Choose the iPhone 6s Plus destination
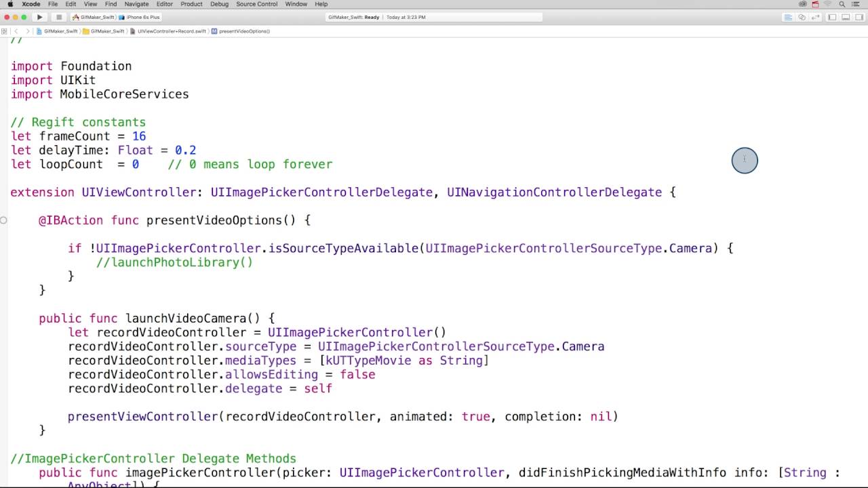The width and height of the screenshot is (868, 488). click(x=141, y=17)
